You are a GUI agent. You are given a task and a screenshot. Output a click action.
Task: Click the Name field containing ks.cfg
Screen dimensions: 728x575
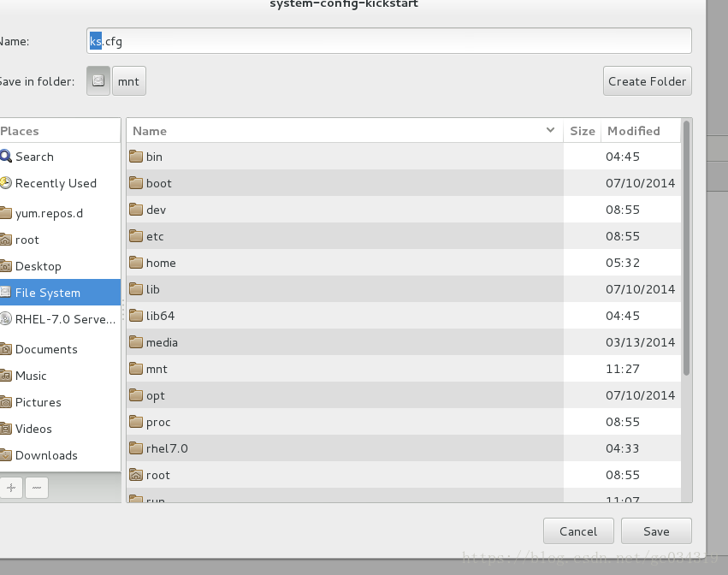coord(389,41)
